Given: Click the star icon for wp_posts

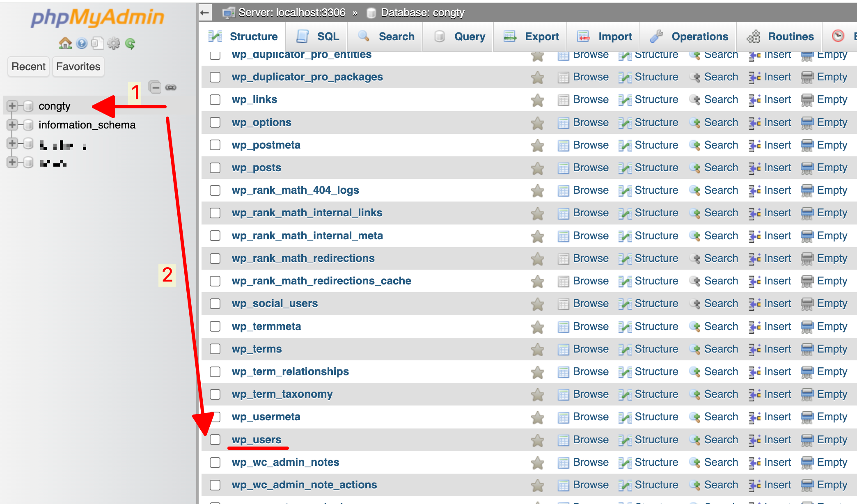Looking at the screenshot, I should (538, 168).
